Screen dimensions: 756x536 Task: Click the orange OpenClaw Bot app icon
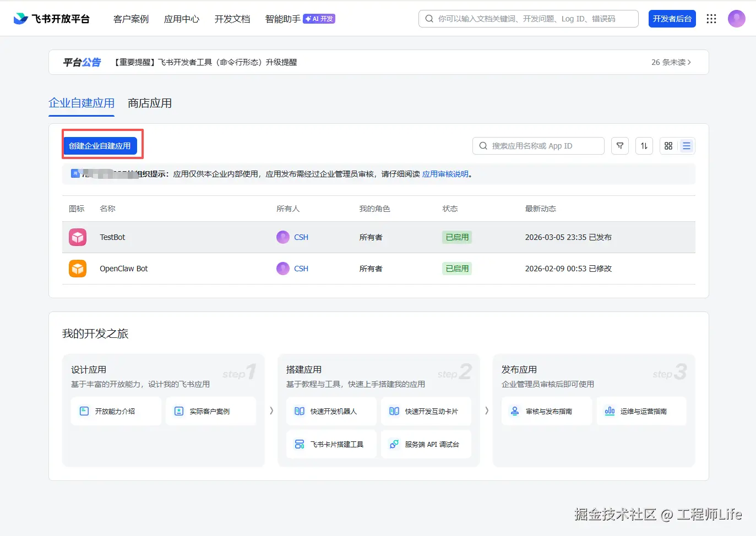click(x=78, y=269)
